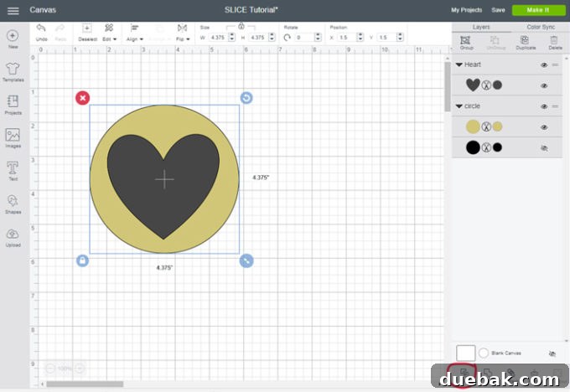
Task: Click UnGroup in the Layers panel
Action: point(495,43)
